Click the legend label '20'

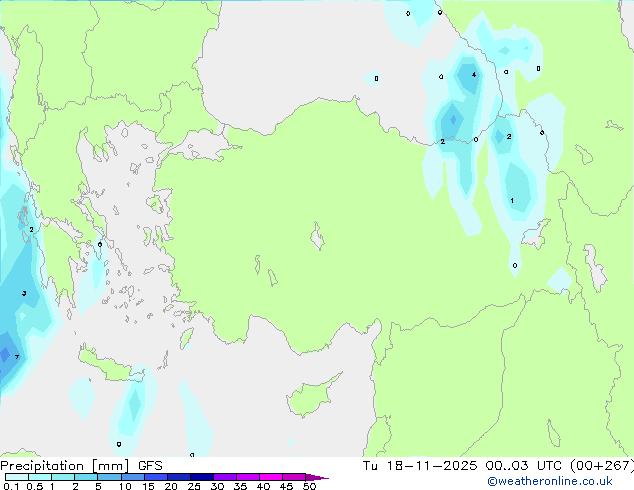coord(171,486)
